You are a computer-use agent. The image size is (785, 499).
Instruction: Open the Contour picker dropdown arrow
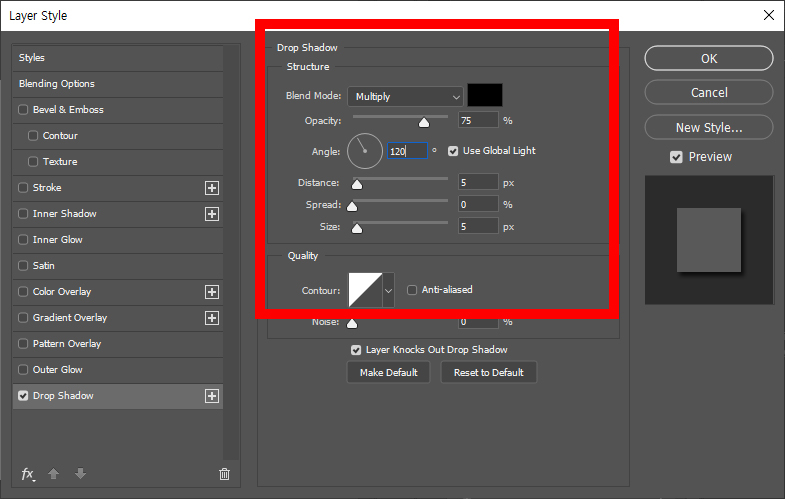(388, 290)
